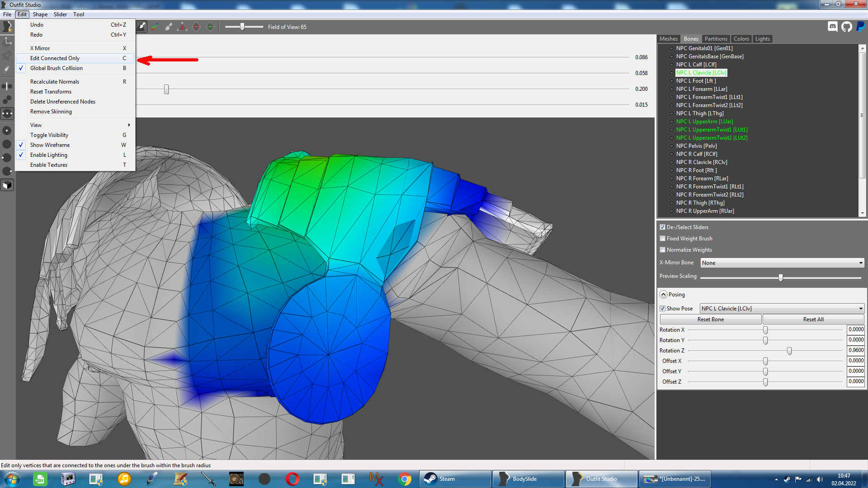
Task: Select the flip edge tool
Action: tap(196, 27)
